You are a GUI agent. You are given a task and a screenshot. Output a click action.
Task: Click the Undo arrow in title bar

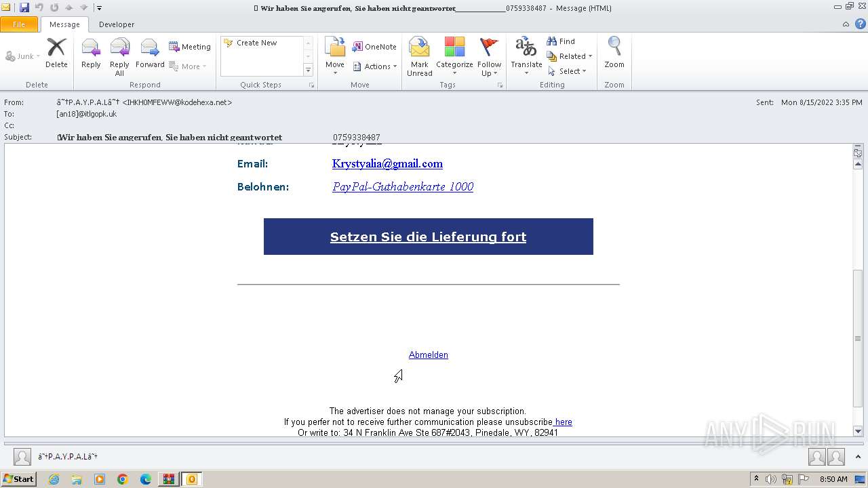39,7
